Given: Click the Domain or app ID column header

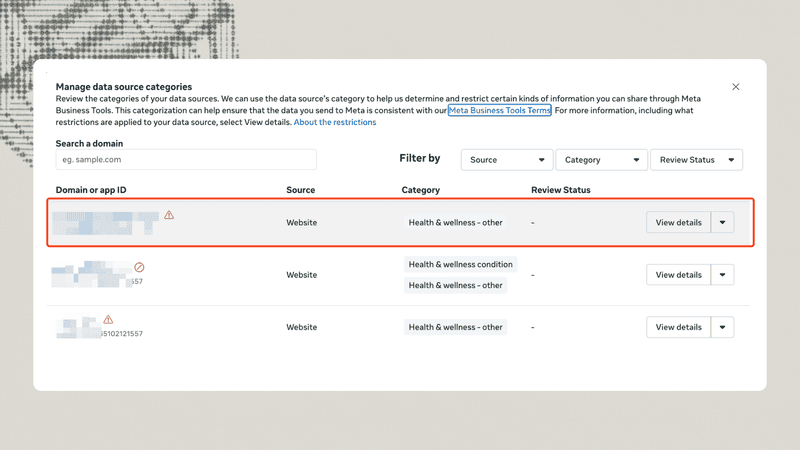Looking at the screenshot, I should [91, 190].
